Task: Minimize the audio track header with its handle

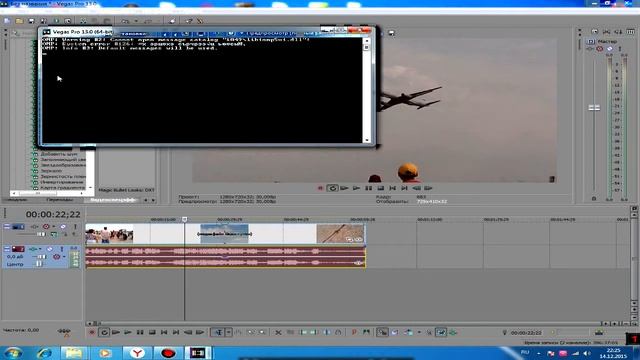Action: click(x=7, y=249)
